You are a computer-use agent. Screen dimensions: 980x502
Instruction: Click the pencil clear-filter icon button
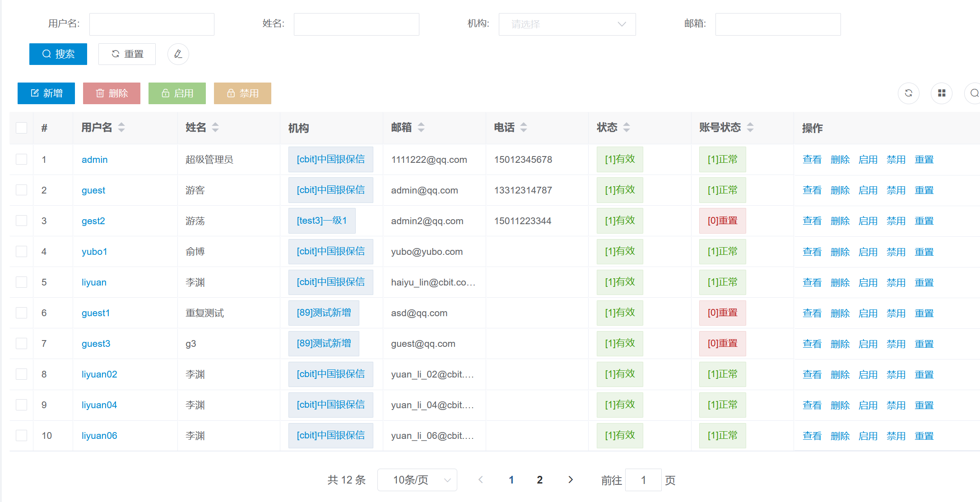pos(178,54)
